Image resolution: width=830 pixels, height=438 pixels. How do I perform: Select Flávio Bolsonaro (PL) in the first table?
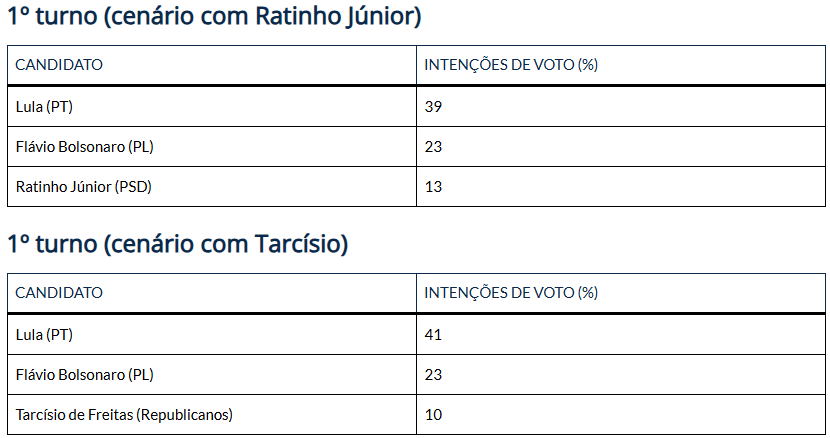click(x=85, y=146)
